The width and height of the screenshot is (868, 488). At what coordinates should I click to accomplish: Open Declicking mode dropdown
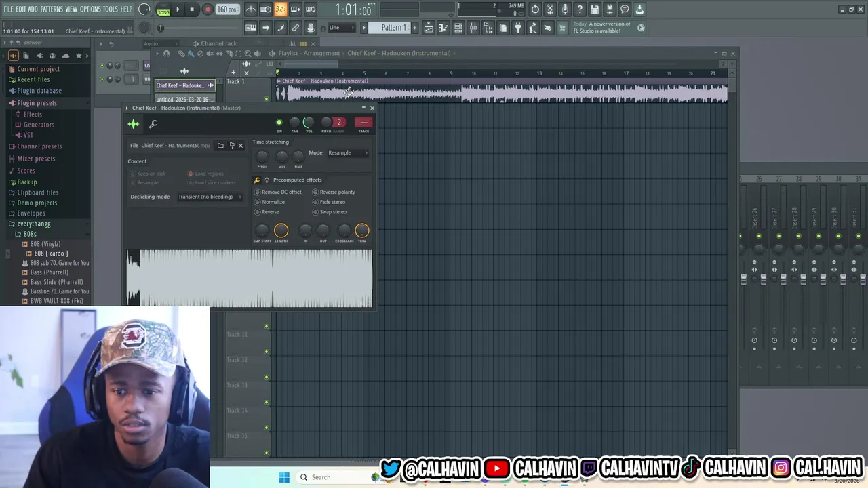(210, 197)
